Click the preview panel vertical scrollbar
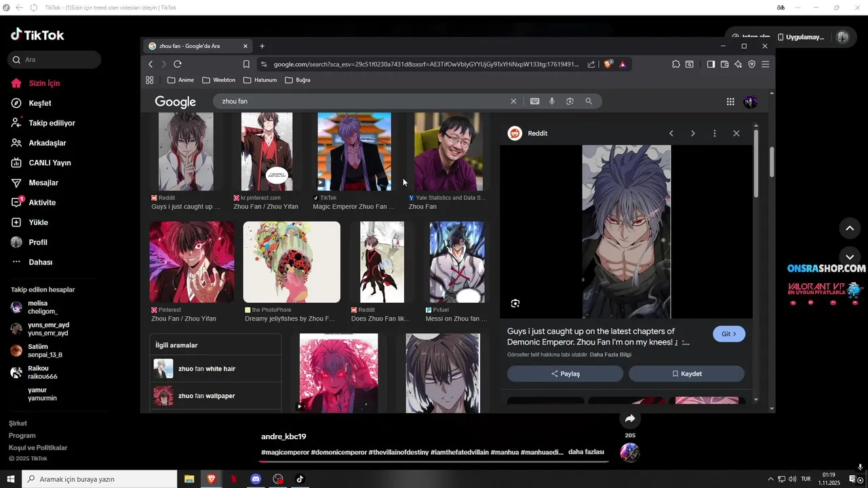868x488 pixels. click(x=756, y=163)
